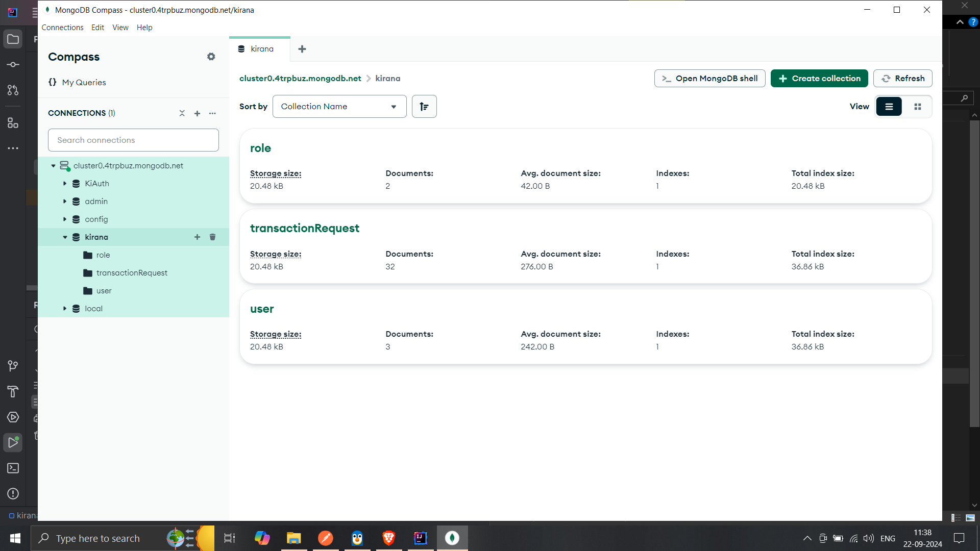Open connections more options menu
The height and width of the screenshot is (551, 980).
212,113
